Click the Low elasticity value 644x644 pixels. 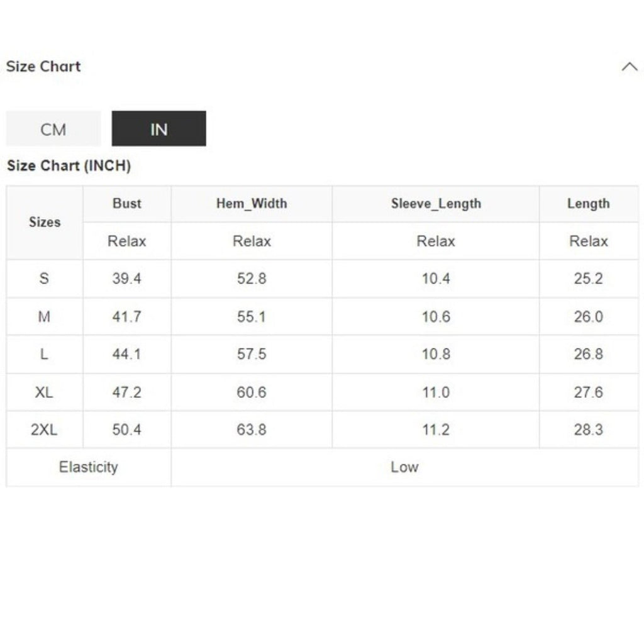coord(406,467)
